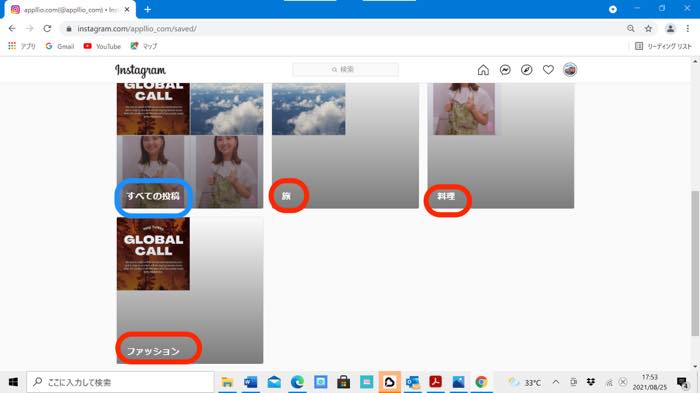The width and height of the screenshot is (700, 393).
Task: Focus the Instagram search field
Action: (x=345, y=69)
